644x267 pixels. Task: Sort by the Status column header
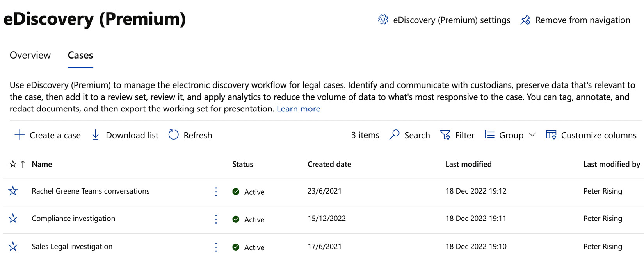coord(242,164)
